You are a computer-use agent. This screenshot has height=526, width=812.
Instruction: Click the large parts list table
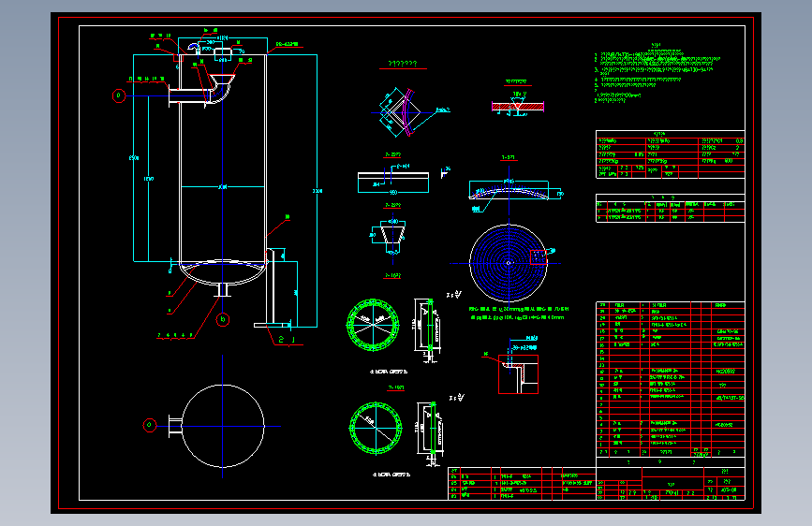point(671,379)
